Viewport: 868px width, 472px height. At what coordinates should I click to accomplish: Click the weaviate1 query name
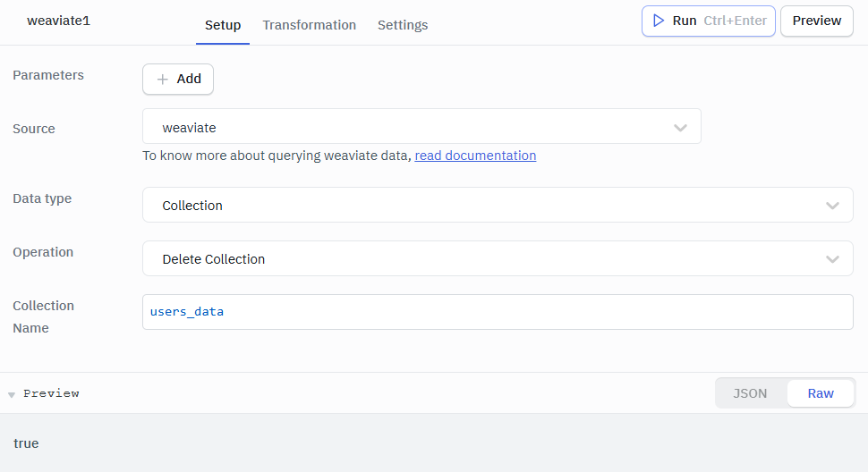coord(58,21)
